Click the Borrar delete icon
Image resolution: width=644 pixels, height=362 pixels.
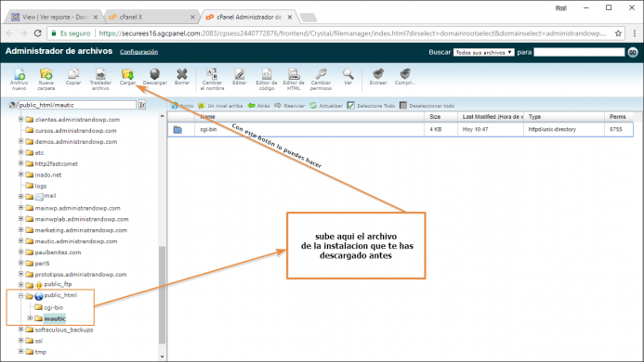182,77
